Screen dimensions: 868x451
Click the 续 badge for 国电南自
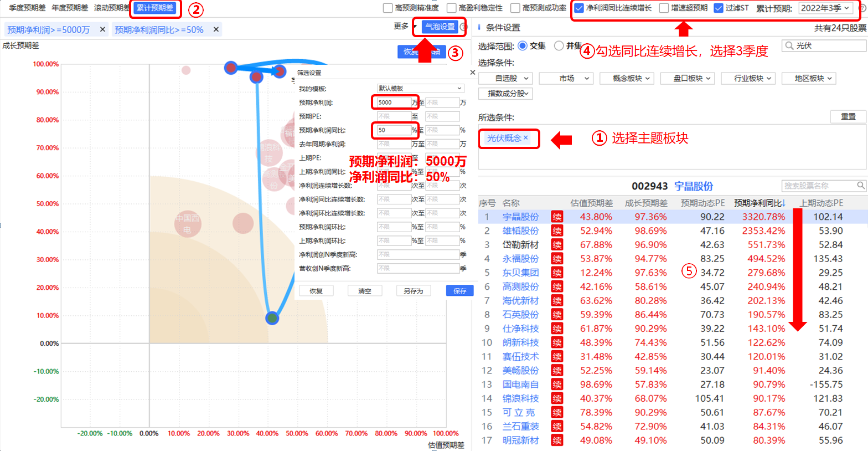click(557, 385)
